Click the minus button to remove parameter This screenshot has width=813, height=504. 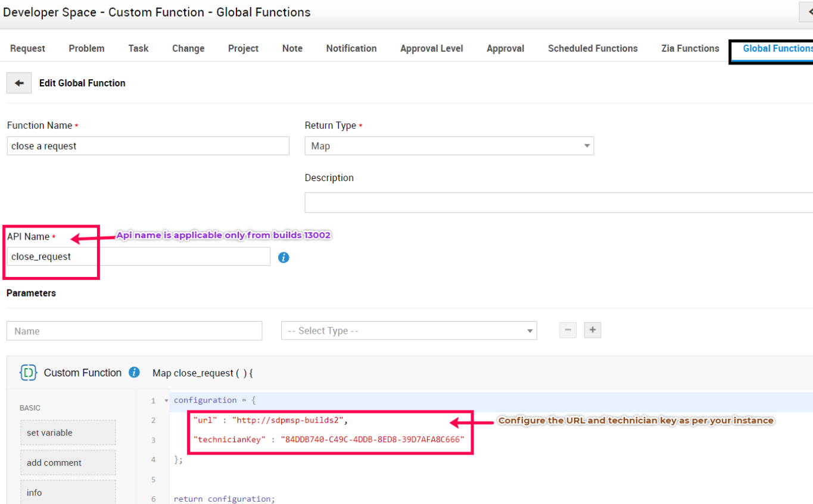568,330
